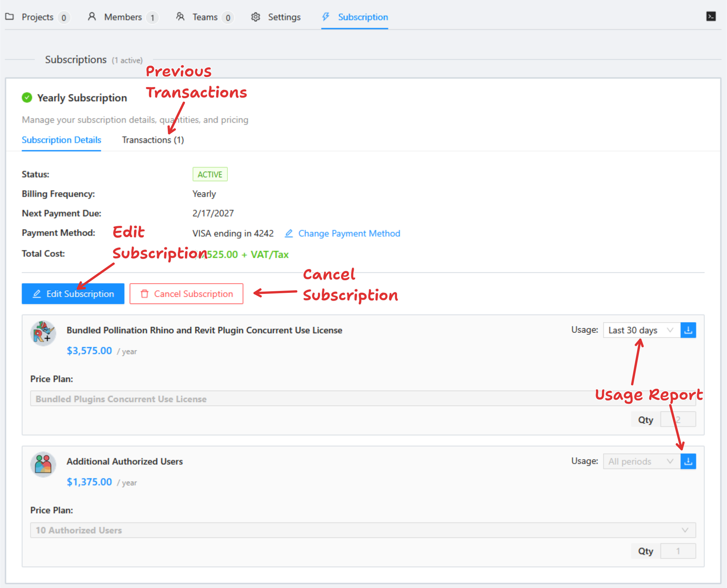Screen dimensions: 727x588
Task: Expand the 10 Authorized Users price plan dropdown
Action: click(363, 530)
